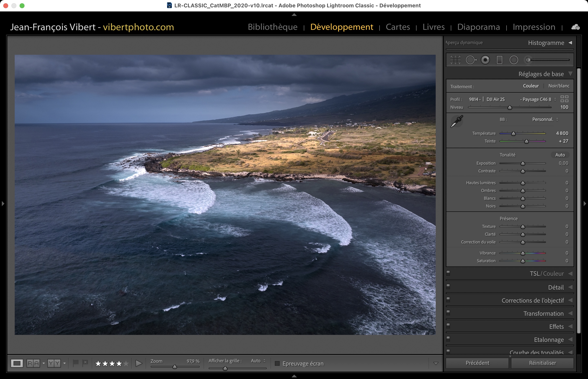Activate the spot removal tool

(x=471, y=60)
